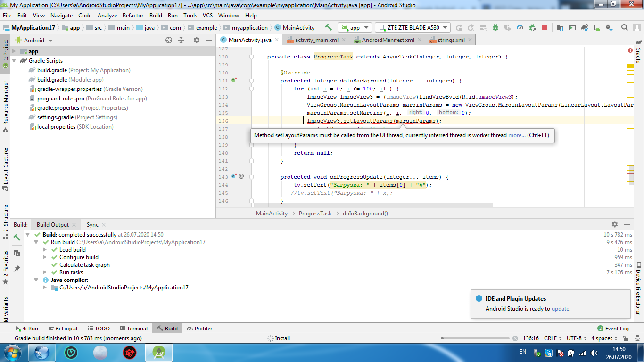Click the Select Opened File target icon
Screen dimensions: 644x362
click(x=169, y=40)
